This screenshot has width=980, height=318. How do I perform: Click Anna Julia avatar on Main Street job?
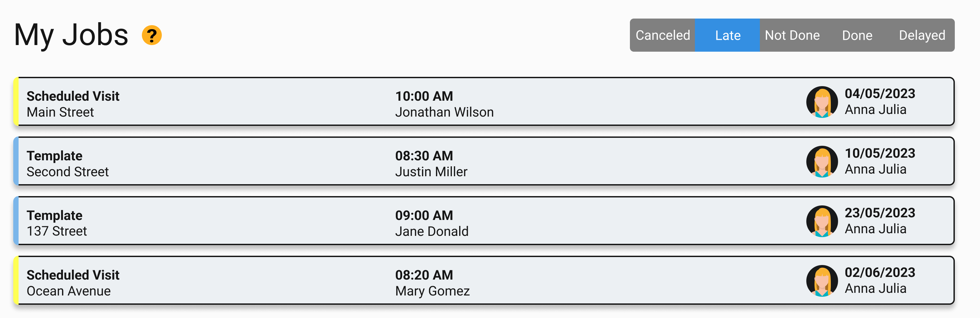click(822, 102)
